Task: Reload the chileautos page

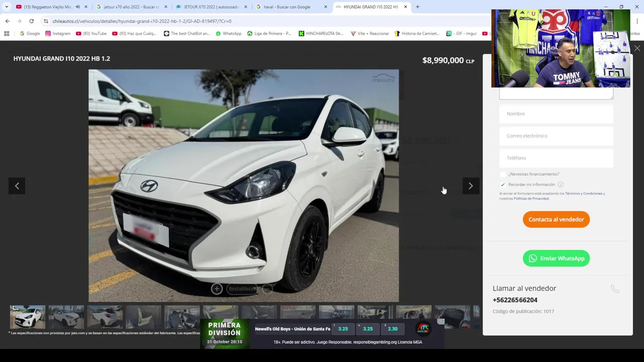Action: [31, 21]
